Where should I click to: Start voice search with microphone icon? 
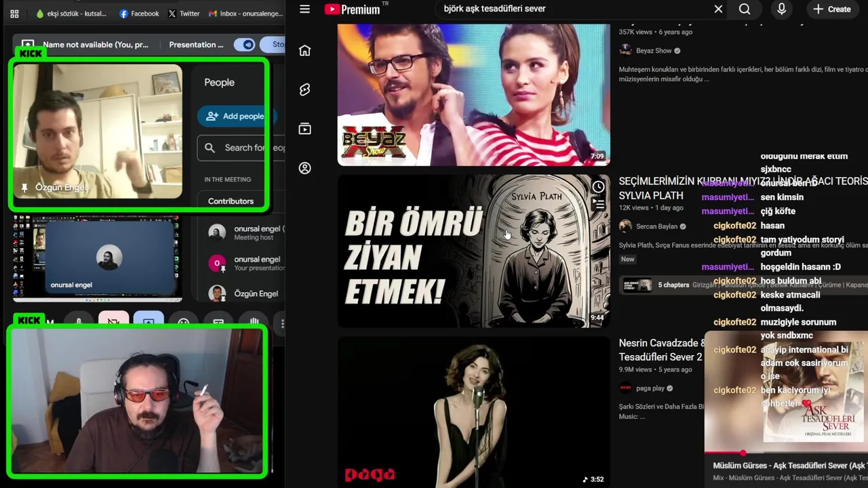782,9
